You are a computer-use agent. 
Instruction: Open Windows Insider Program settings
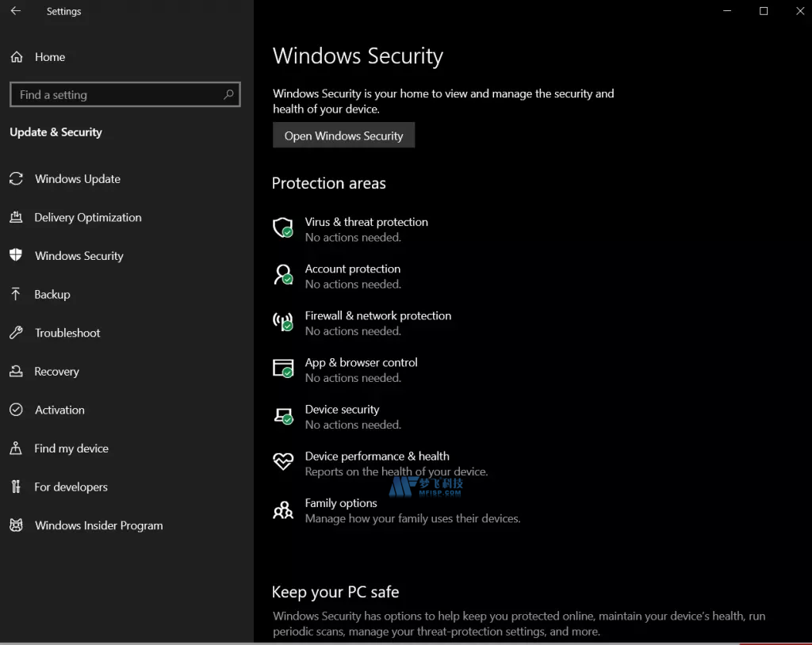click(99, 525)
